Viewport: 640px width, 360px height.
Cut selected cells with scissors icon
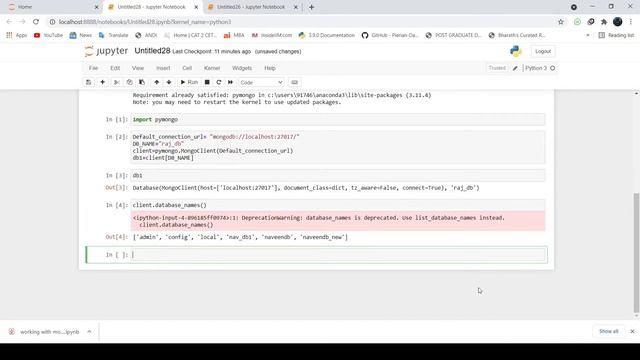[117, 82]
